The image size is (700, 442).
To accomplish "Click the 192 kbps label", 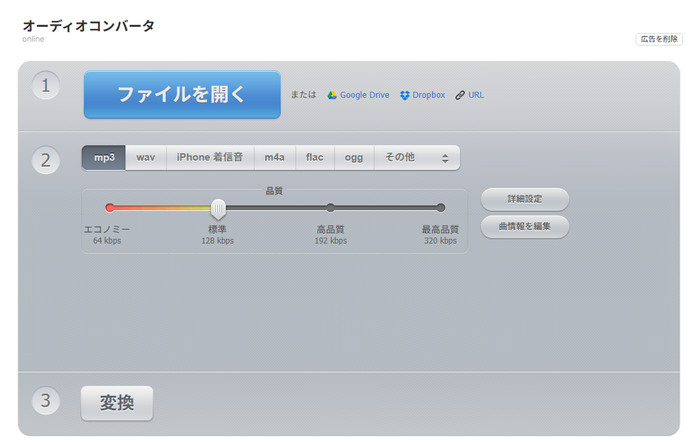I will (331, 241).
